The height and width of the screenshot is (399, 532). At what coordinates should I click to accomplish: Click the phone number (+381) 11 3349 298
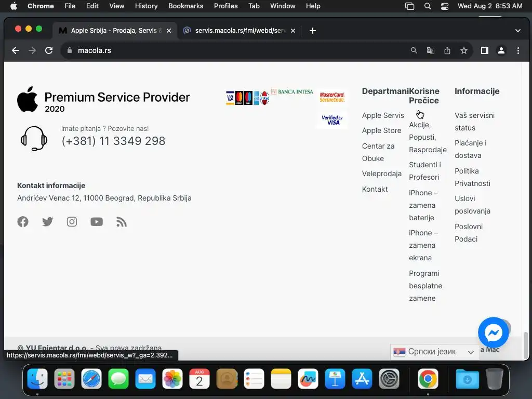113,141
